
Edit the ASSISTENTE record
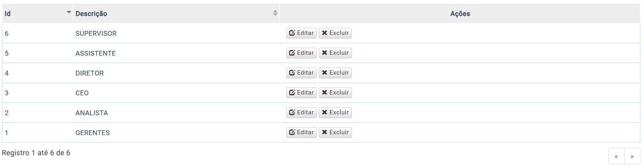pos(301,53)
